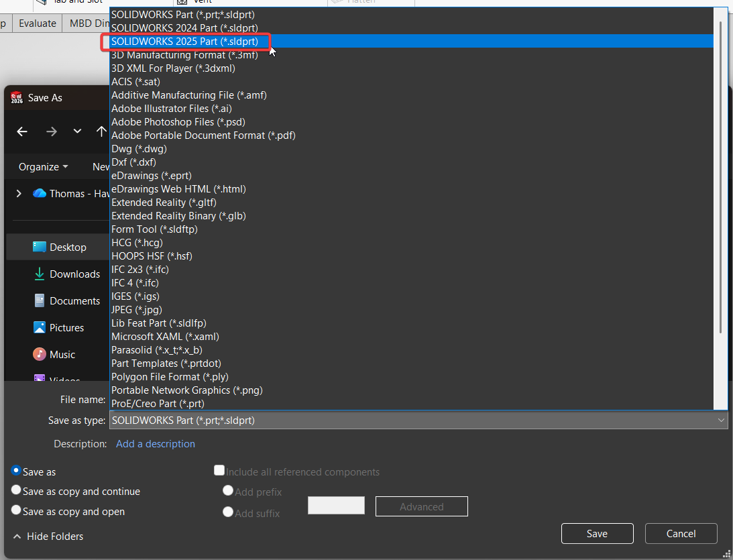Pick JPEG (*.jpg) format
The image size is (733, 560).
pyautogui.click(x=411, y=310)
